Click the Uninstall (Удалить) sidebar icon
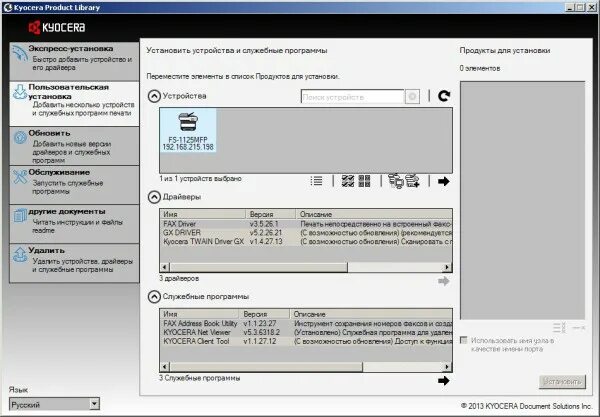The image size is (600, 417). point(20,254)
